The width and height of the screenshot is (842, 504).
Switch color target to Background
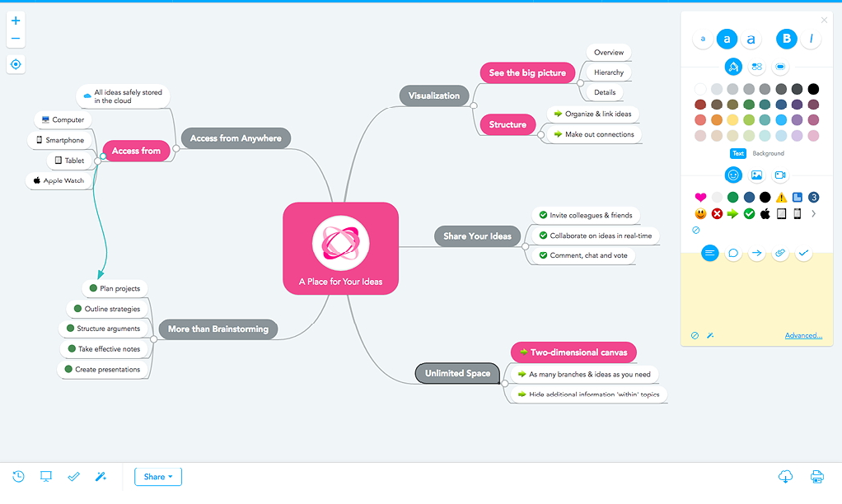tap(769, 153)
